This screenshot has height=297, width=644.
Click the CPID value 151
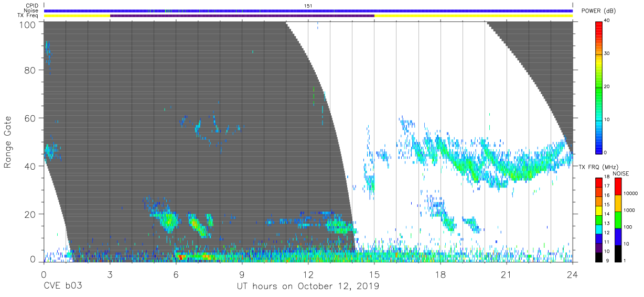click(x=308, y=6)
